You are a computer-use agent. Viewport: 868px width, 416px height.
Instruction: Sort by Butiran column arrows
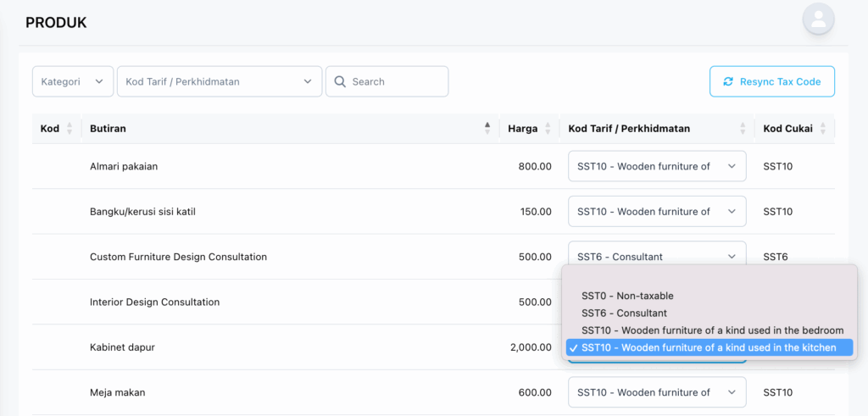[487, 129]
